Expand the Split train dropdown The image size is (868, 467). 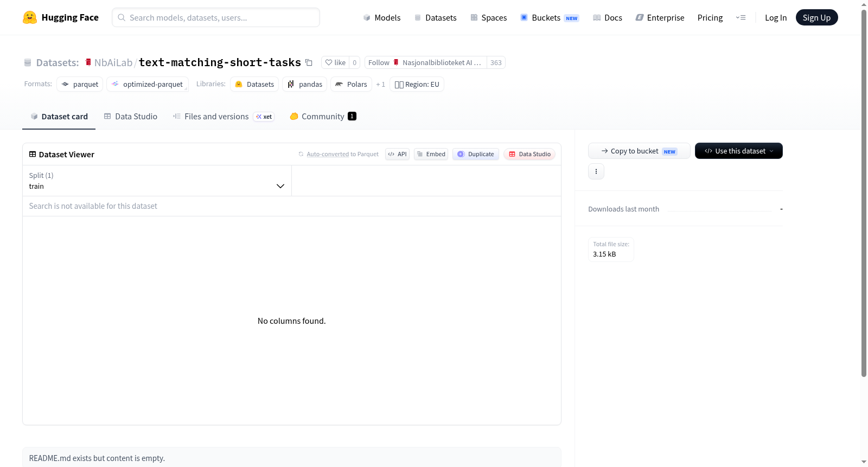(157, 181)
